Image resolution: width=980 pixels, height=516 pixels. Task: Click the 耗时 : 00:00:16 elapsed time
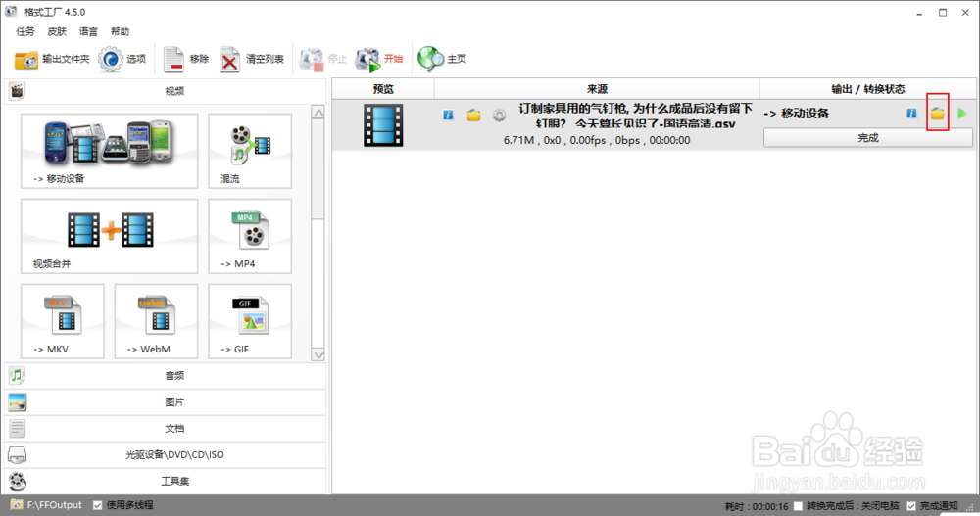tap(757, 506)
